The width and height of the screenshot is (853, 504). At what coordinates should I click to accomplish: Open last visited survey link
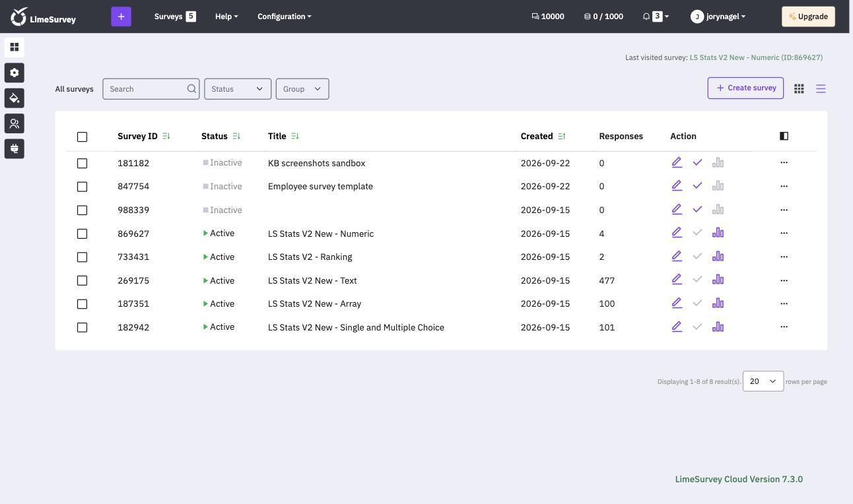(x=756, y=57)
